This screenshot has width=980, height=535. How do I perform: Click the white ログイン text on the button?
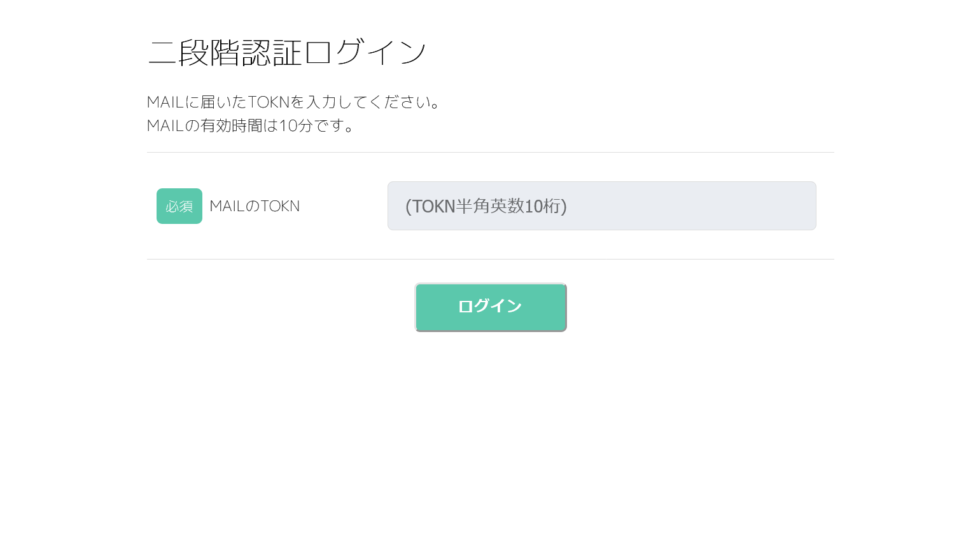490,306
